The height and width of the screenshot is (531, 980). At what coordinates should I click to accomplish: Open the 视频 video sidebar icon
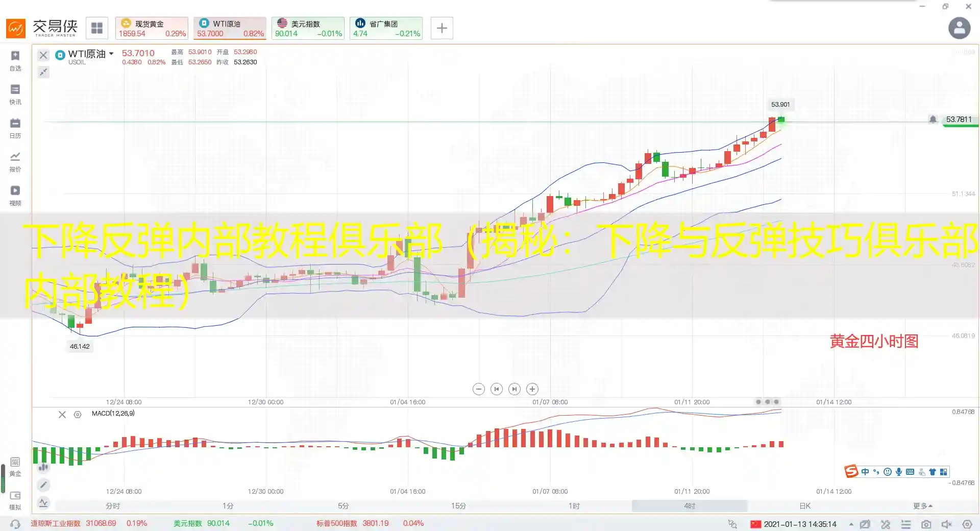[15, 195]
